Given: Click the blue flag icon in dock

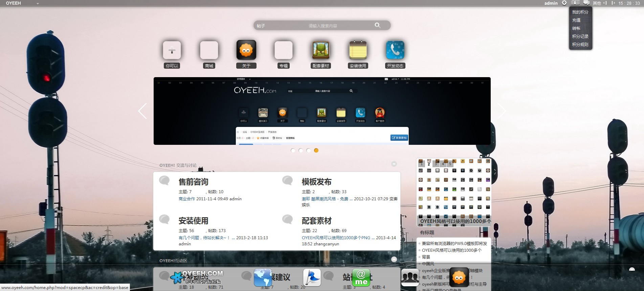Looking at the screenshot, I should [312, 278].
